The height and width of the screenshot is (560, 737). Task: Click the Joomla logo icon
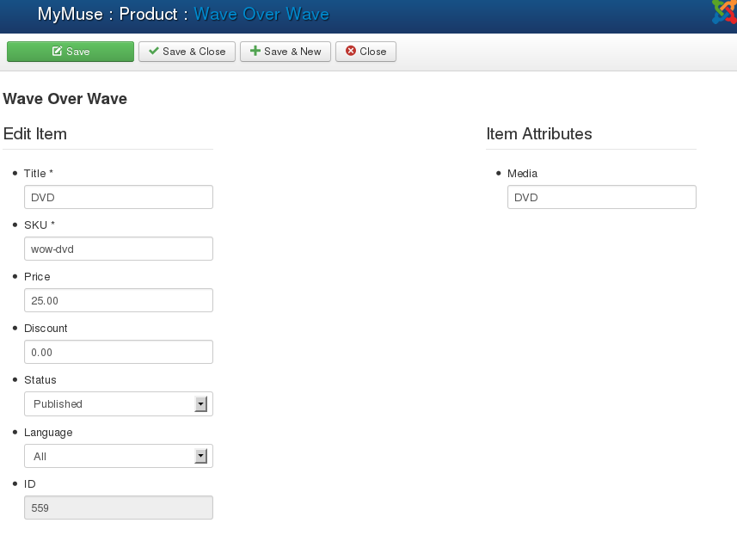(724, 12)
